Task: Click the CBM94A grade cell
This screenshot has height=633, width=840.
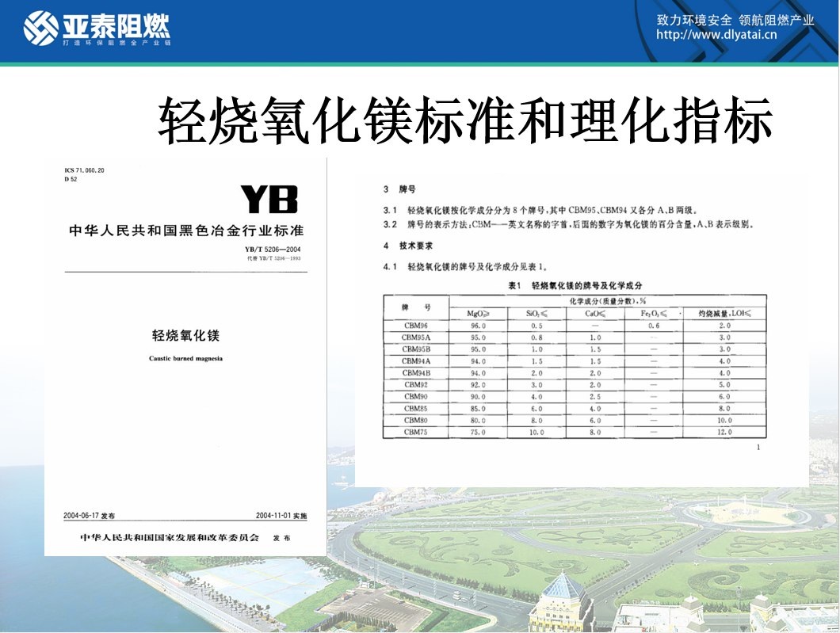Action: (x=416, y=361)
